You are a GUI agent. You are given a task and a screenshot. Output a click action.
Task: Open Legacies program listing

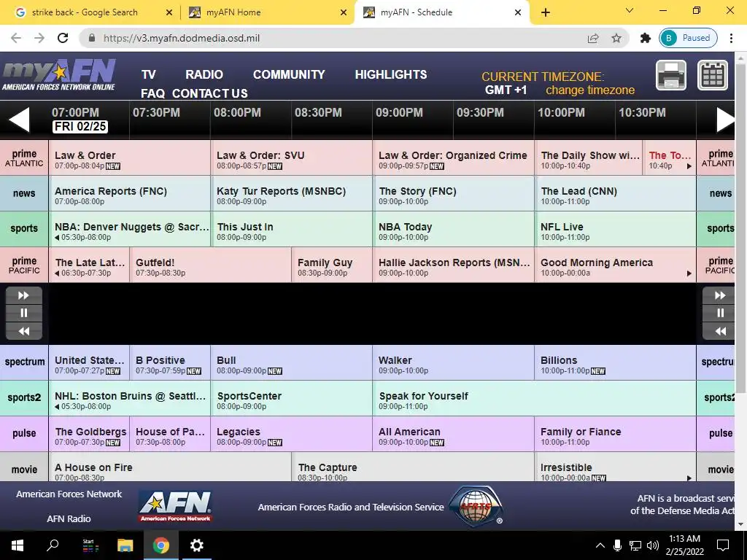click(291, 433)
